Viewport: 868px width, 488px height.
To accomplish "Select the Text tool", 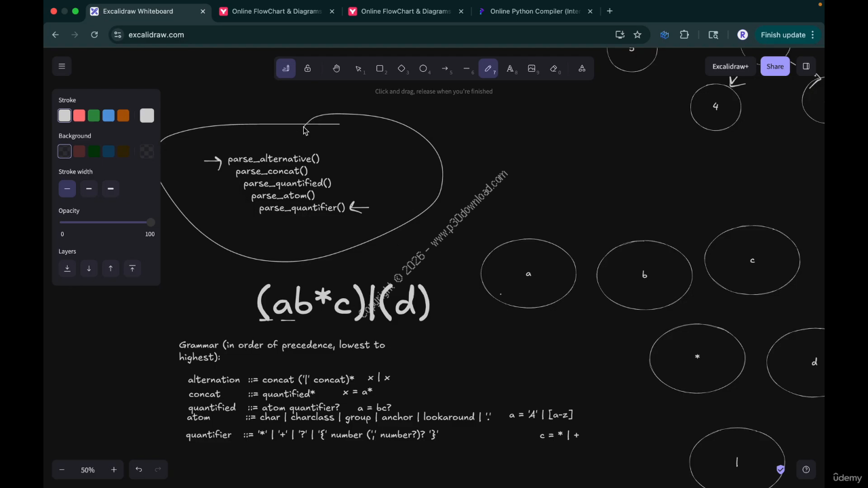I will [510, 68].
